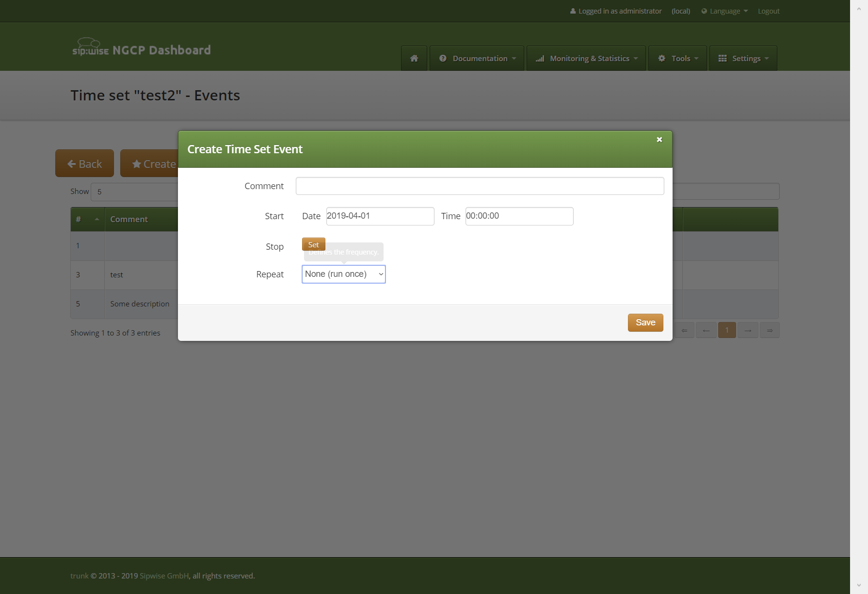The height and width of the screenshot is (594, 868).
Task: Open the Documentation menu
Action: click(477, 58)
